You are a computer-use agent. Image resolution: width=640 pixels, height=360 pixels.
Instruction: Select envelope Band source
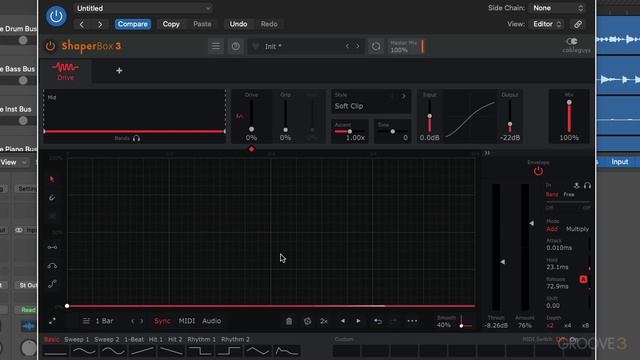(552, 195)
